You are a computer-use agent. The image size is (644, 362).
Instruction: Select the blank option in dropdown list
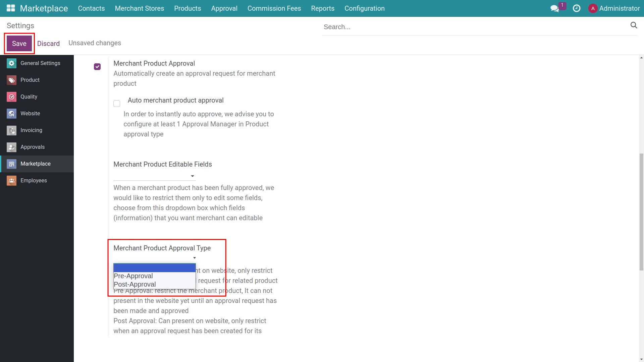coord(154,268)
